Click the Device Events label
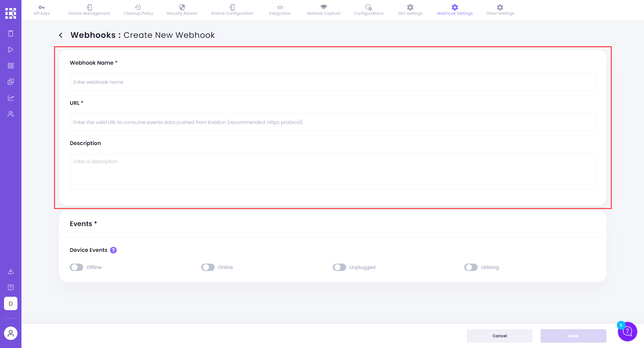 pyautogui.click(x=89, y=250)
